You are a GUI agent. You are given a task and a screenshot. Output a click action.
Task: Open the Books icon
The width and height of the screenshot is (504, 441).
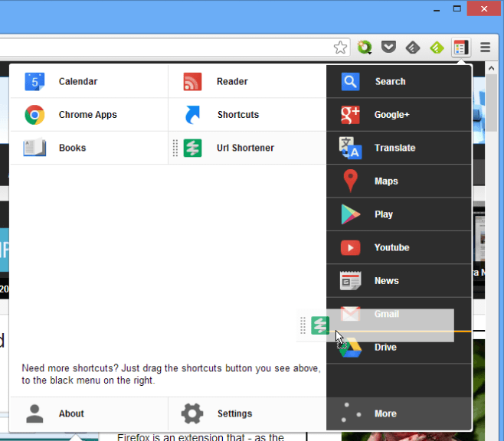click(34, 148)
